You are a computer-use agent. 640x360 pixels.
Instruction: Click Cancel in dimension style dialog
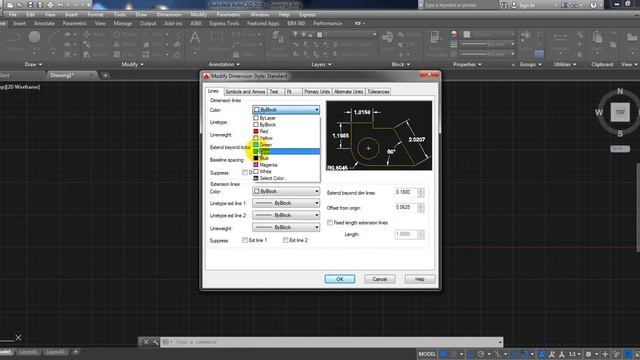[380, 279]
